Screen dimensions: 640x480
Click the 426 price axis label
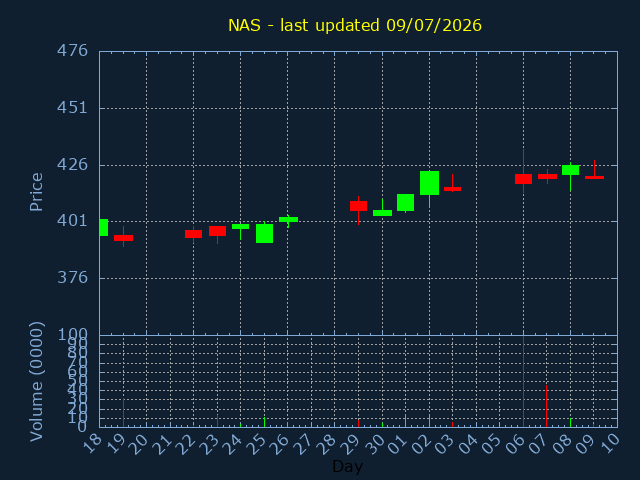(72, 165)
